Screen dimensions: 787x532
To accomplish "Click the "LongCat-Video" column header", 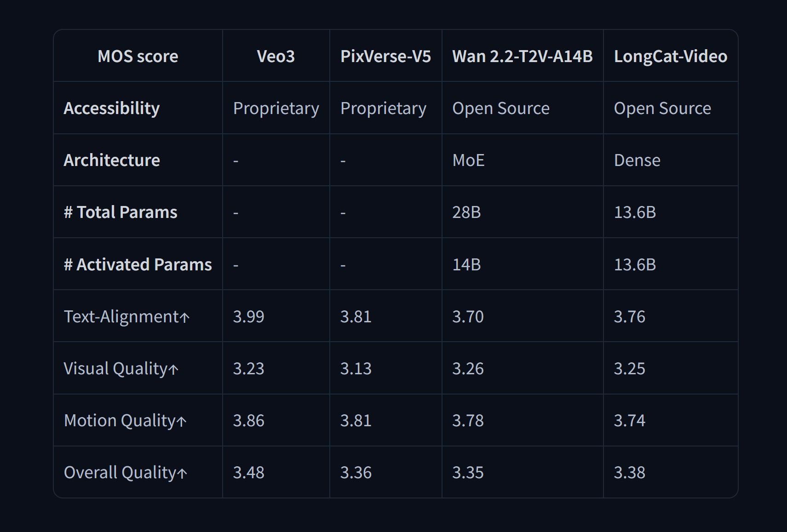I will (671, 56).
